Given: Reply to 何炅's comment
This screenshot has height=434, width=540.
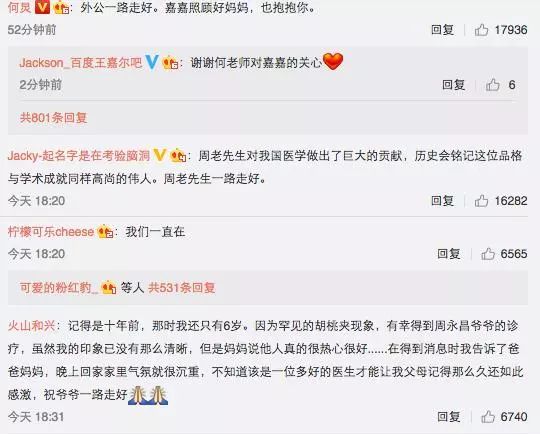Looking at the screenshot, I should point(443,30).
